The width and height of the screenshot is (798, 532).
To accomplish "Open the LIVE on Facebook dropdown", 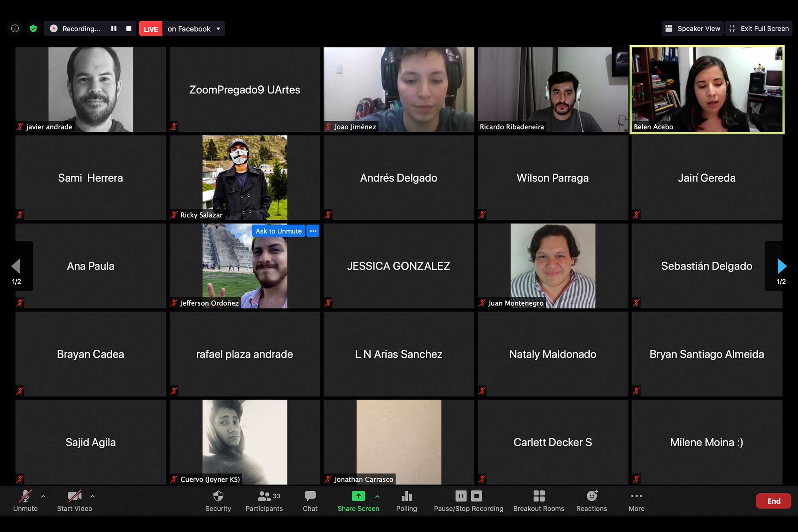I will coord(218,29).
